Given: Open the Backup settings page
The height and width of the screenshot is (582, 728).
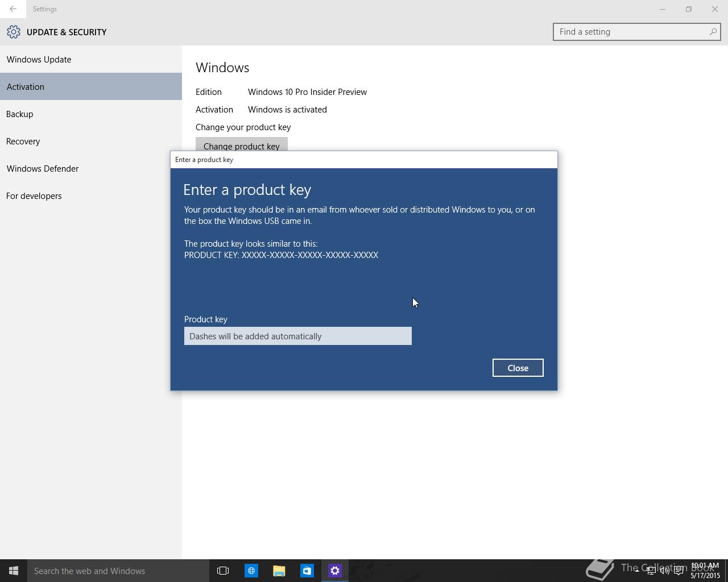Looking at the screenshot, I should [x=91, y=114].
